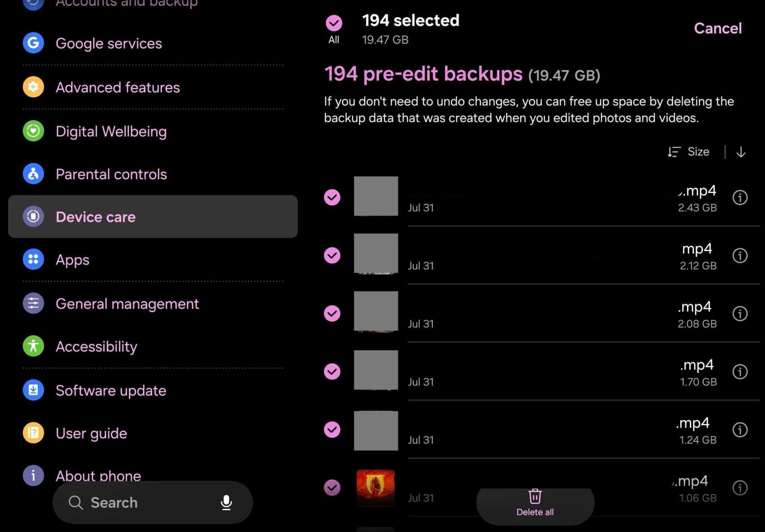Toggle the descending sort order arrow
The width and height of the screenshot is (765, 532).
pos(741,152)
